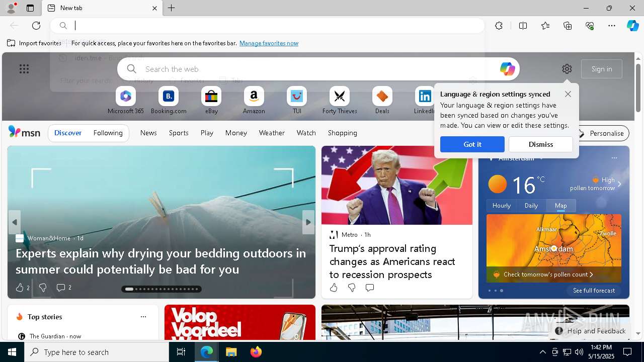Open the msn logo link

tap(24, 132)
